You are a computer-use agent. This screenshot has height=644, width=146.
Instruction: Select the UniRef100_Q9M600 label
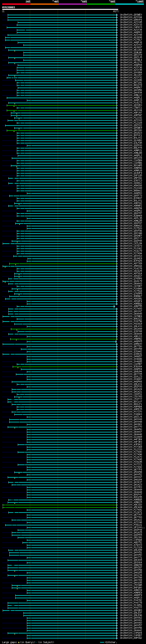[x=131, y=344]
